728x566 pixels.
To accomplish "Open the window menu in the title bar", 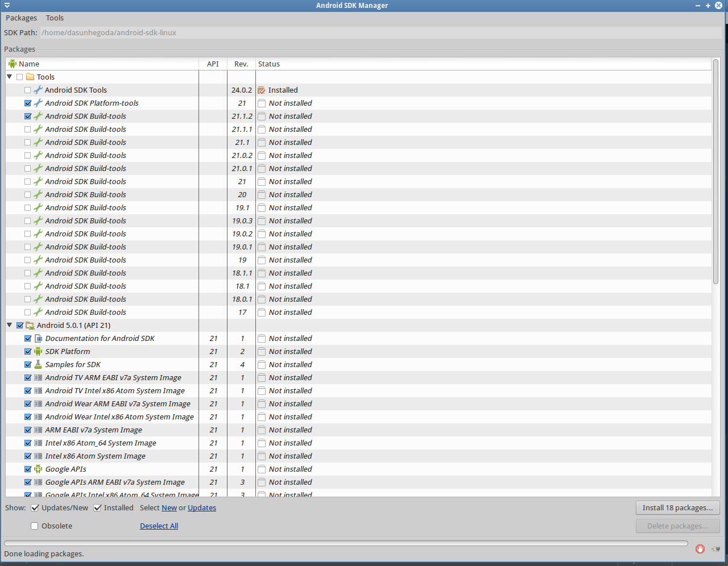I will coord(7,5).
